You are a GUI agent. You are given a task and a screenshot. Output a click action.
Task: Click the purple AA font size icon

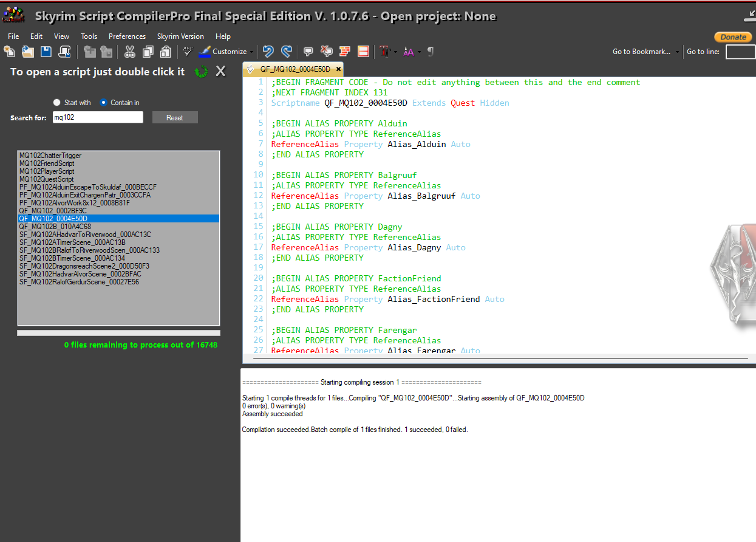tap(408, 52)
